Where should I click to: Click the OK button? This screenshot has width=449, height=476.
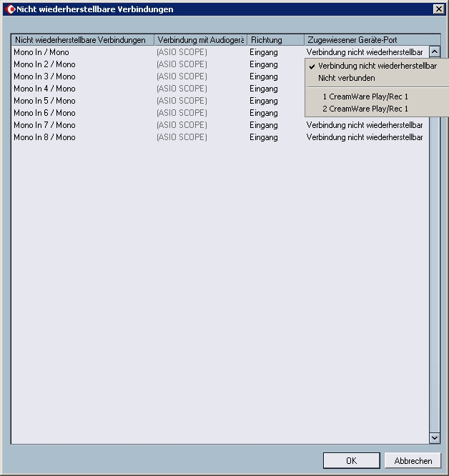351,460
